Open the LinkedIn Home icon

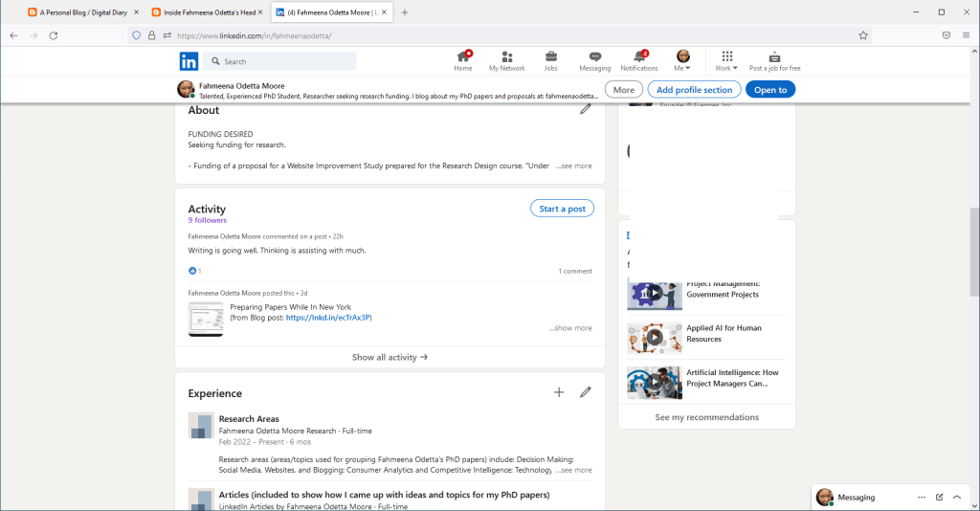point(463,60)
